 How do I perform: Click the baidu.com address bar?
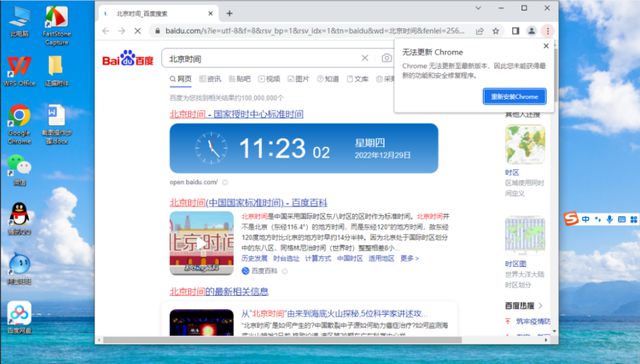[314, 31]
